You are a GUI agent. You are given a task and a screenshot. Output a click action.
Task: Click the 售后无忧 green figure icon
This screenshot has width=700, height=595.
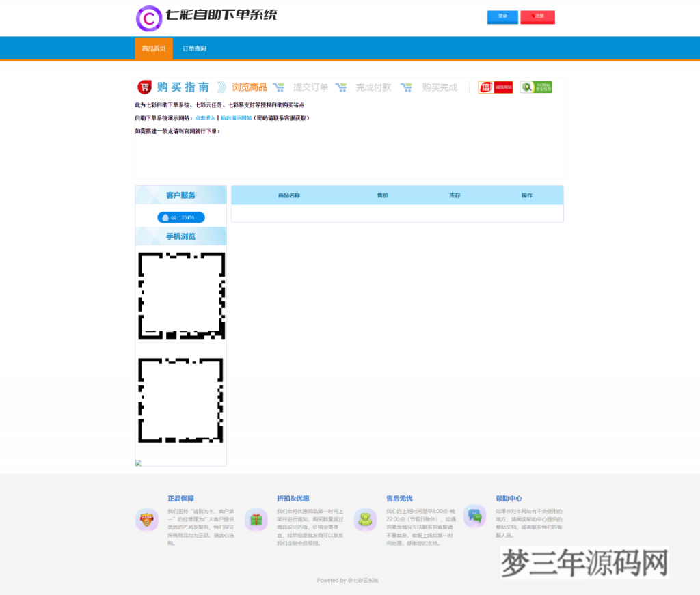366,520
